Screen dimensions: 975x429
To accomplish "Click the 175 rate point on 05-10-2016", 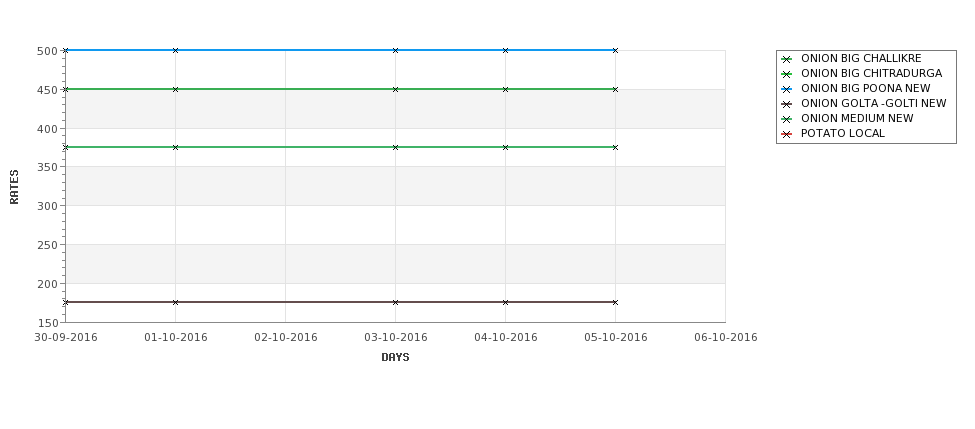I will [x=616, y=302].
